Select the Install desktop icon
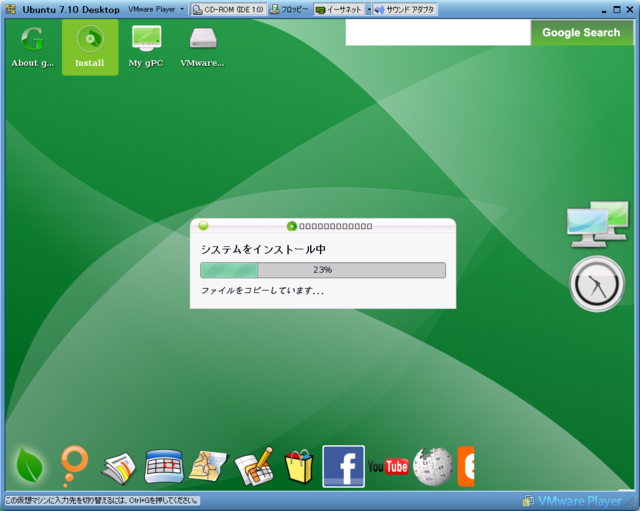The height and width of the screenshot is (511, 640). (90, 47)
